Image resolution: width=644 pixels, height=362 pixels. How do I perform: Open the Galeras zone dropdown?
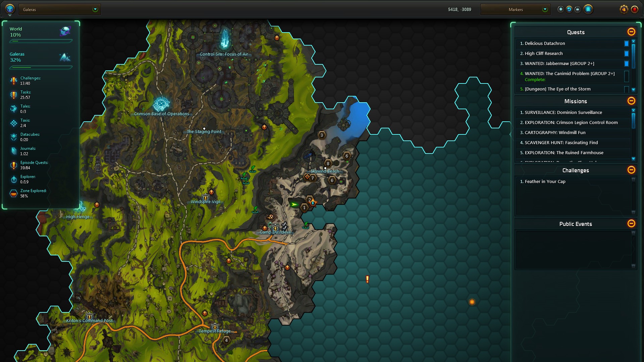[x=60, y=9]
